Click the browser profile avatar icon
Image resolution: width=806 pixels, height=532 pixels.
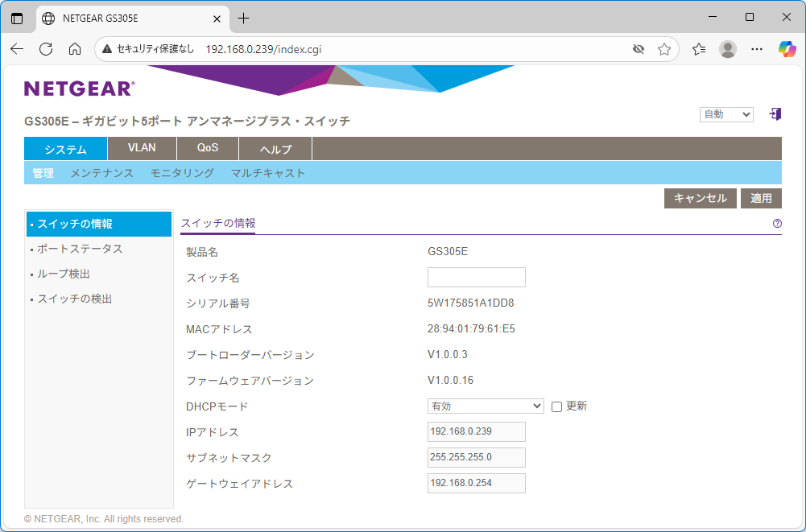point(728,49)
